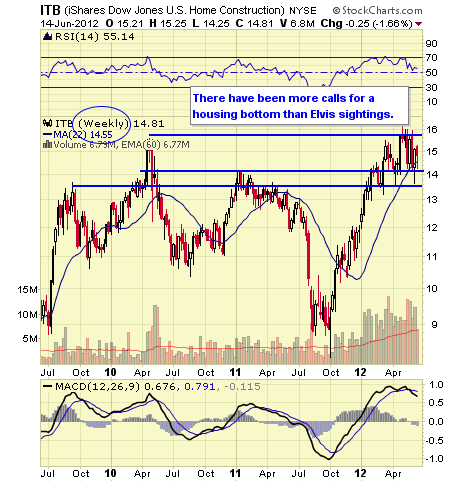Click the Chg -0.25 (-1.66%) value
The width and height of the screenshot is (460, 482).
pos(366,24)
